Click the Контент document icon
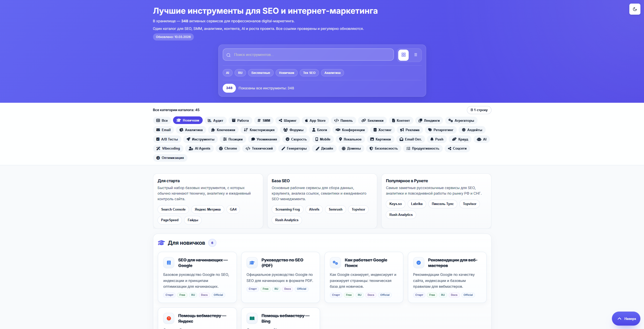This screenshot has height=329, width=644. click(x=393, y=121)
